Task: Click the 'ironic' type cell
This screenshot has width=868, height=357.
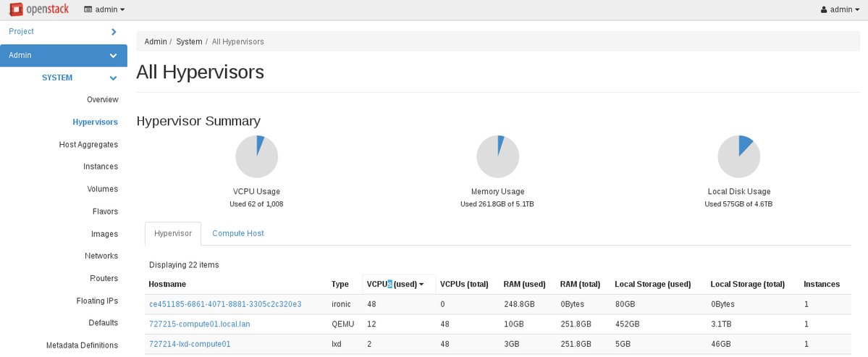Action: [340, 304]
